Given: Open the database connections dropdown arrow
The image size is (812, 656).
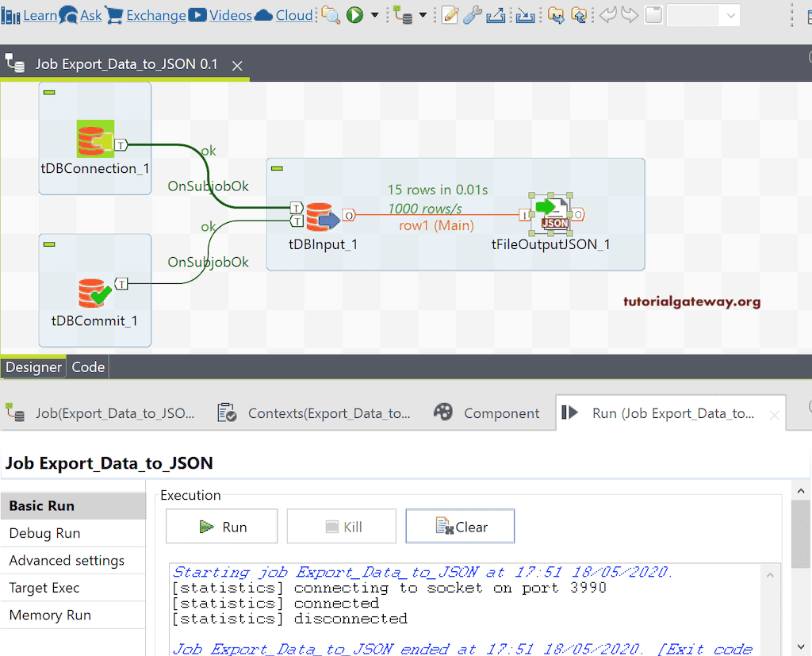Looking at the screenshot, I should 423,15.
